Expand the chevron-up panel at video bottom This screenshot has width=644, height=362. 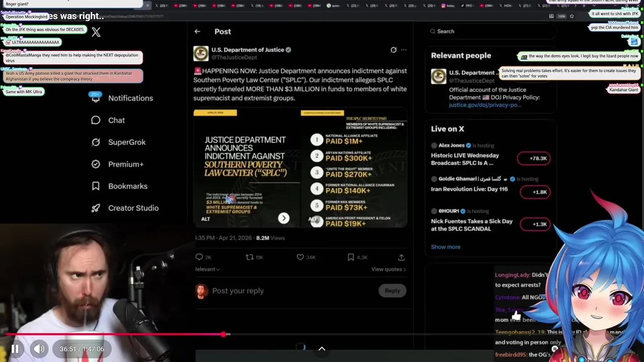click(322, 348)
